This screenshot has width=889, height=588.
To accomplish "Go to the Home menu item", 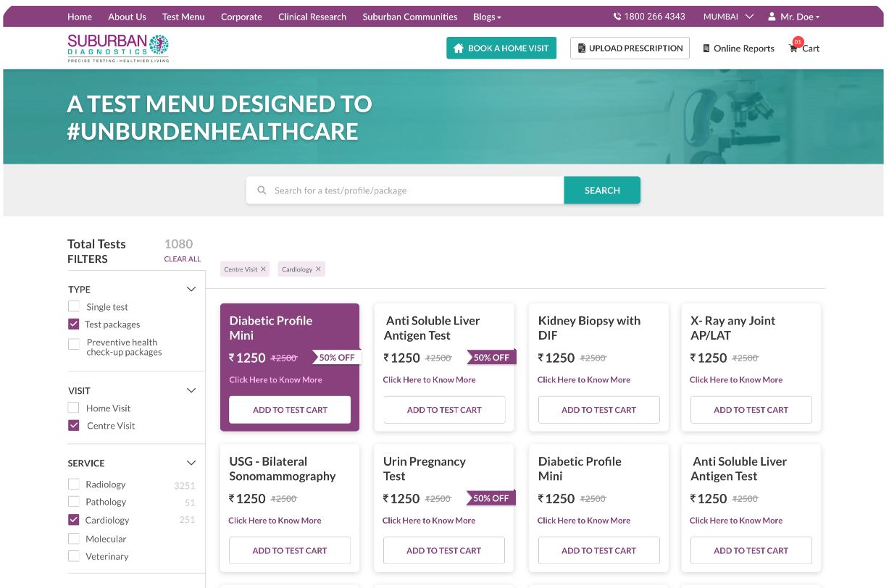I will [80, 17].
